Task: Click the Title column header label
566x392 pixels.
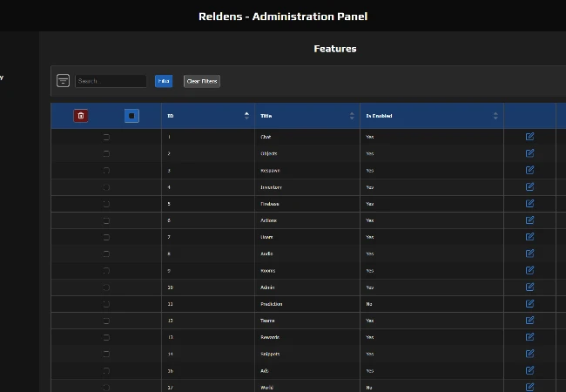Action: [x=266, y=116]
